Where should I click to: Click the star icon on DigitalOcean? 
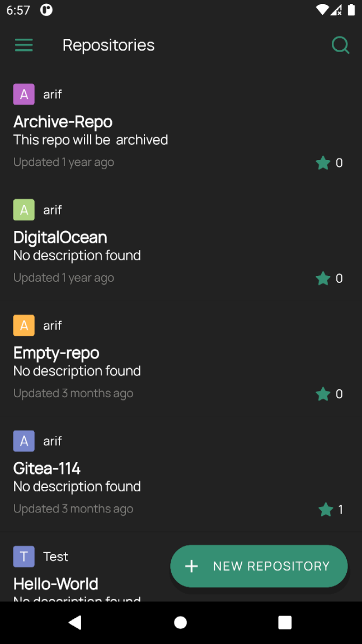pos(323,279)
